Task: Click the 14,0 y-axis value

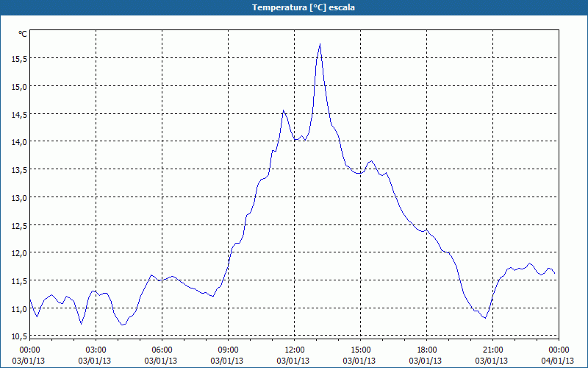Action: (x=19, y=142)
